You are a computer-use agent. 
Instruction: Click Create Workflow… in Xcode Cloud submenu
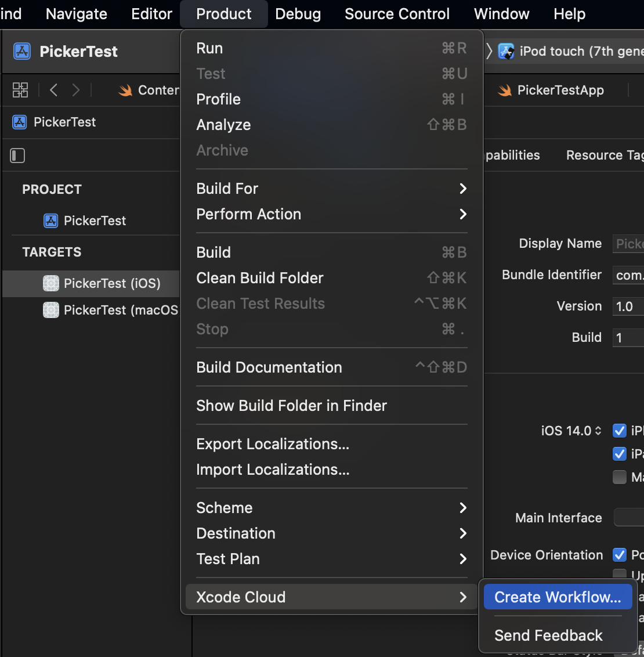click(558, 597)
